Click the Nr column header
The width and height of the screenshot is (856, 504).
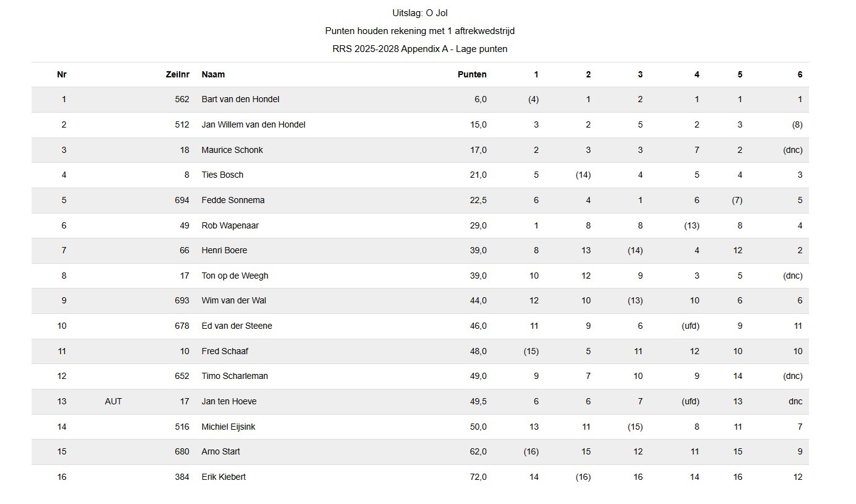tap(62, 74)
